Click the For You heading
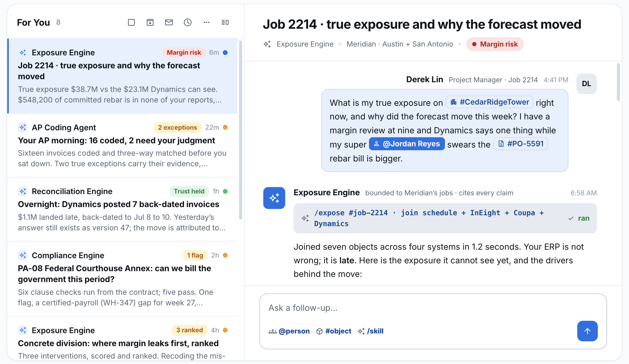The image size is (629, 364). click(x=33, y=22)
